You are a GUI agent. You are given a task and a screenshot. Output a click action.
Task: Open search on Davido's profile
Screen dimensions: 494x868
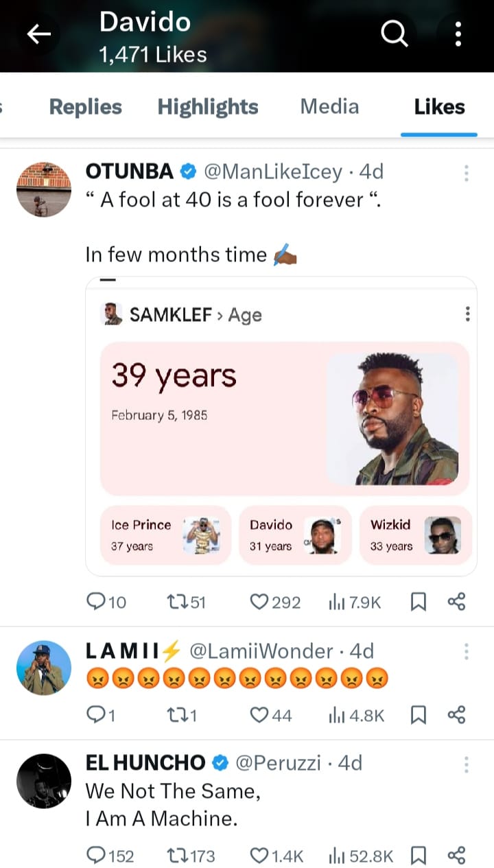[x=394, y=34]
